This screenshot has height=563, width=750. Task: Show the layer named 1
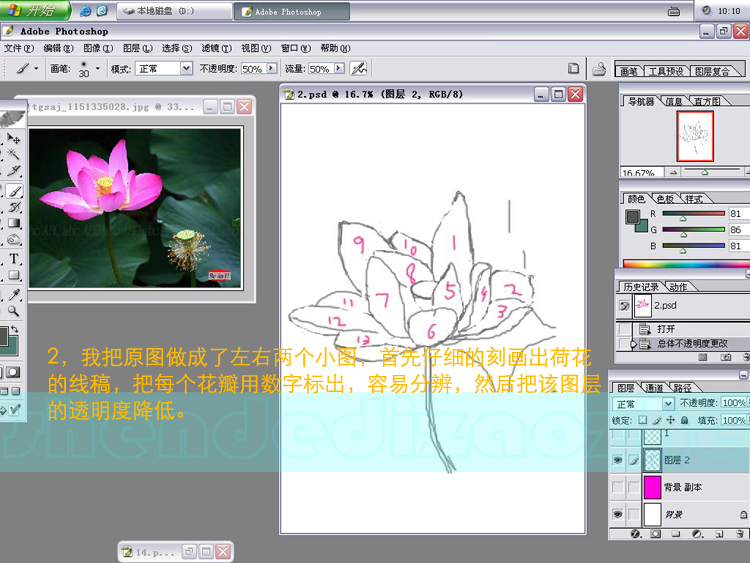point(618,436)
